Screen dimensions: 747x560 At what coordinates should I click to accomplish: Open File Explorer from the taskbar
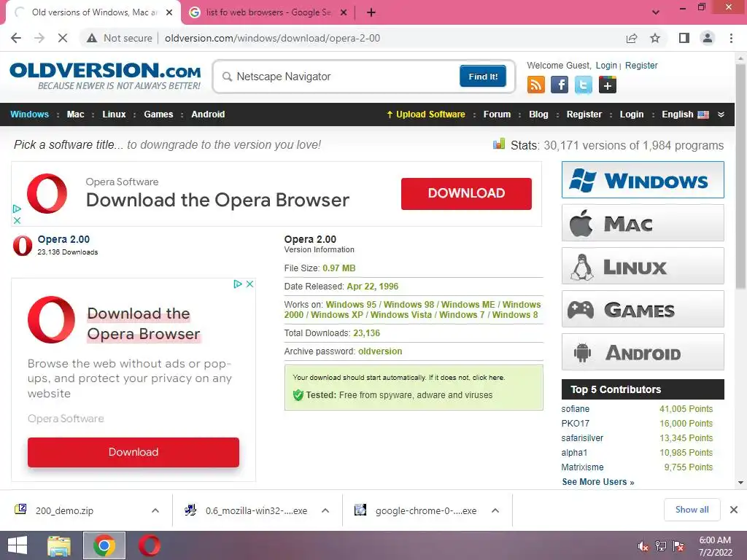click(x=58, y=546)
